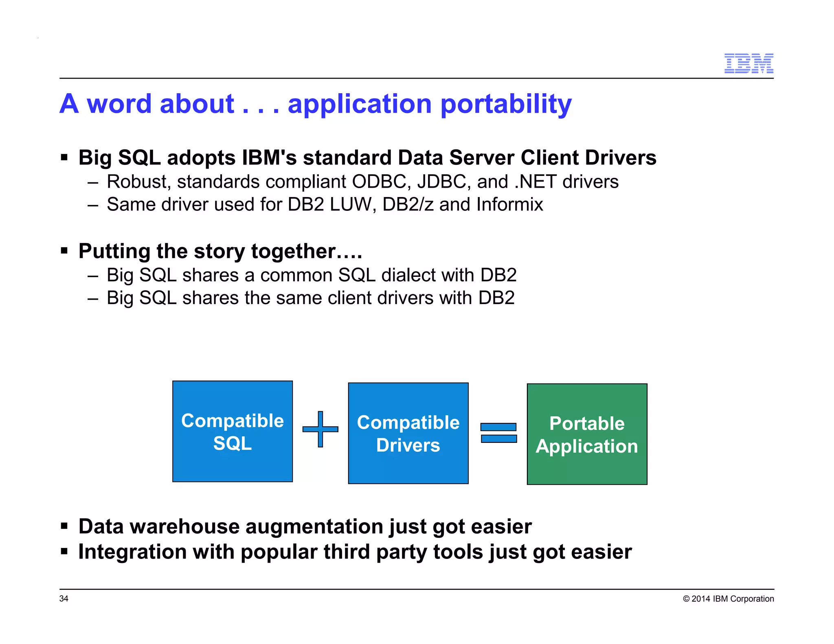Click the '© 2014 IBM Corporation' footer

point(728,599)
